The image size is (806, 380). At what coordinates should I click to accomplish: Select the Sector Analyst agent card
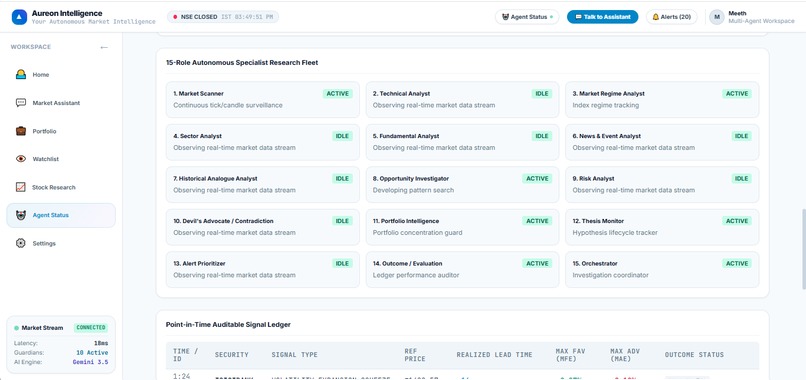coord(263,142)
